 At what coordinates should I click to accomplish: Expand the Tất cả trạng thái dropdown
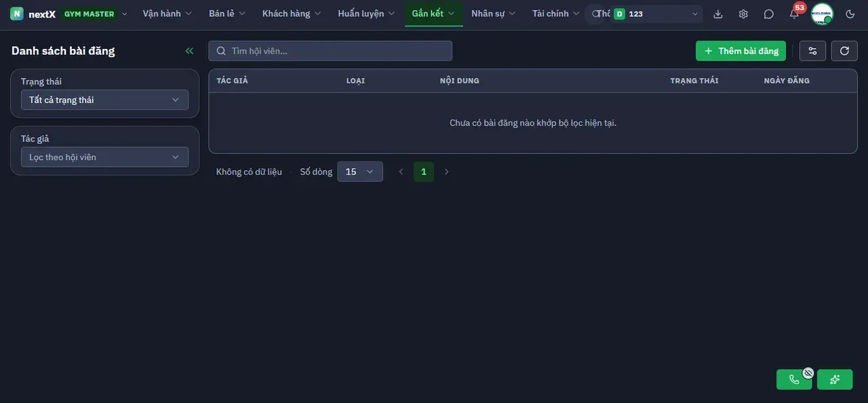(x=104, y=100)
